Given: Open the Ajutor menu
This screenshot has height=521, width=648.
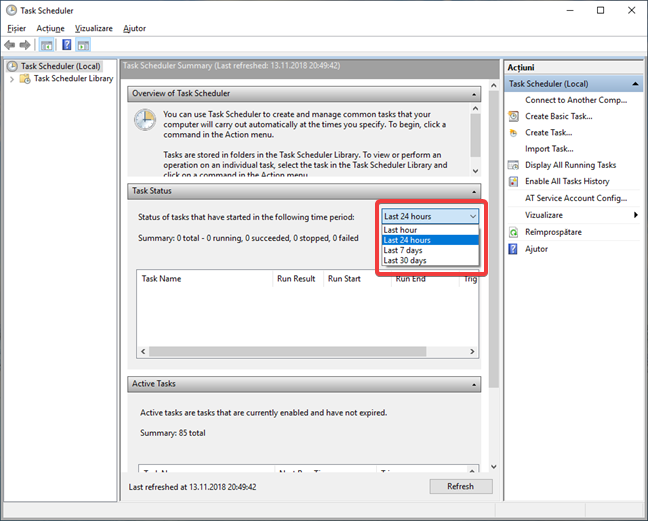Looking at the screenshot, I should tap(135, 29).
